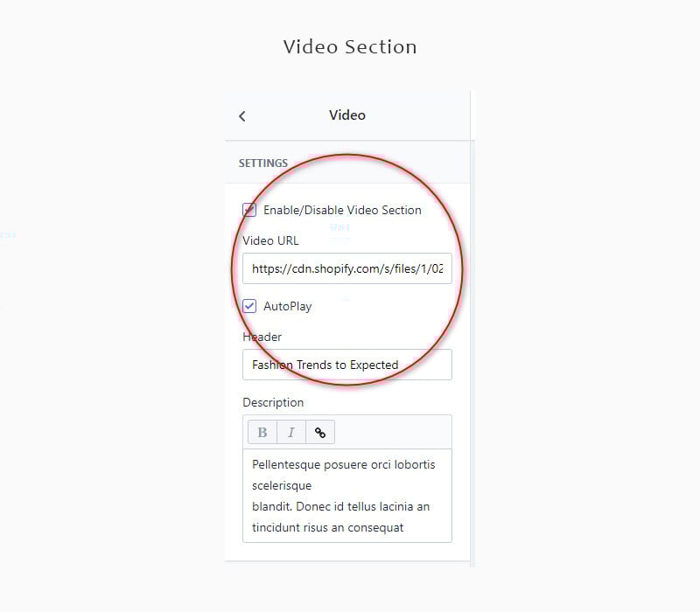Click the panel's right scrollbar strip
This screenshot has width=700, height=612.
pyautogui.click(x=472, y=330)
